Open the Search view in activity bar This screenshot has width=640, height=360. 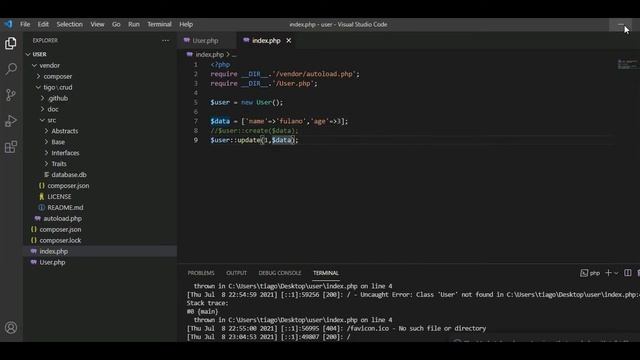tap(11, 69)
